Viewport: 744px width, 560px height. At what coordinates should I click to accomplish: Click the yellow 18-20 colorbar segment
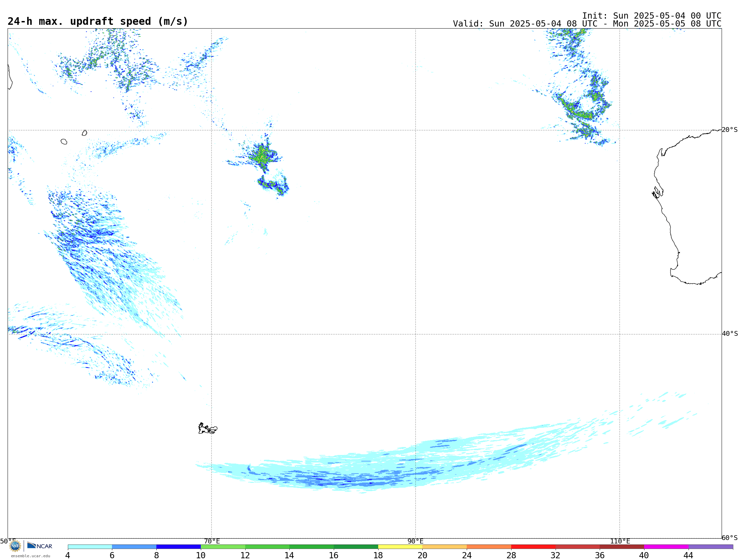pos(400,547)
